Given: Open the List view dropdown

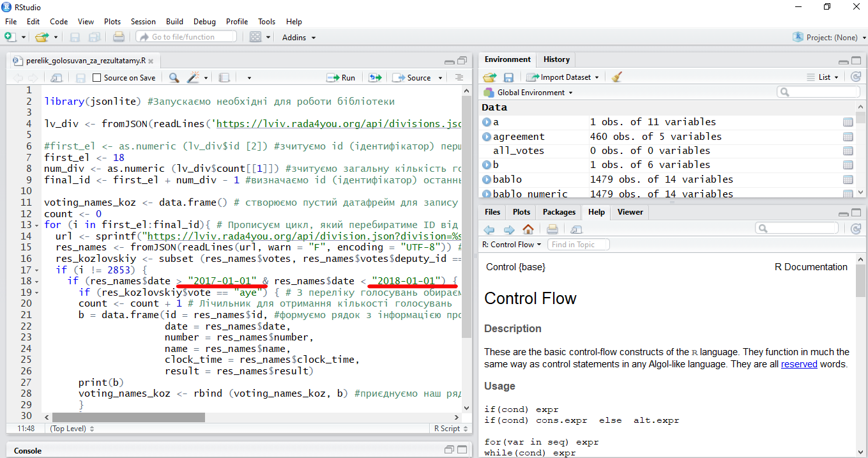Looking at the screenshot, I should (x=823, y=77).
